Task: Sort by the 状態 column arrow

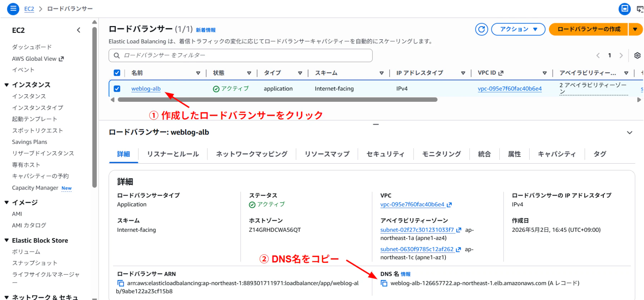Action: pos(249,73)
